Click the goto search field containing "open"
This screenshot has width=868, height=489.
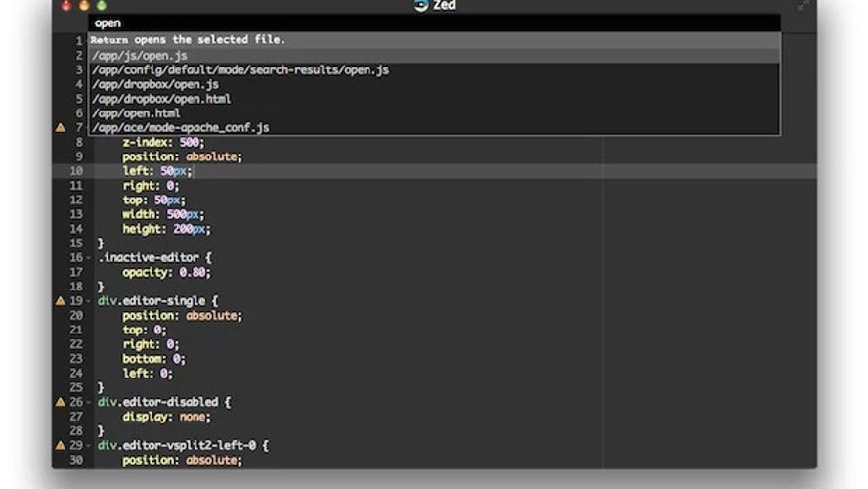pos(434,23)
